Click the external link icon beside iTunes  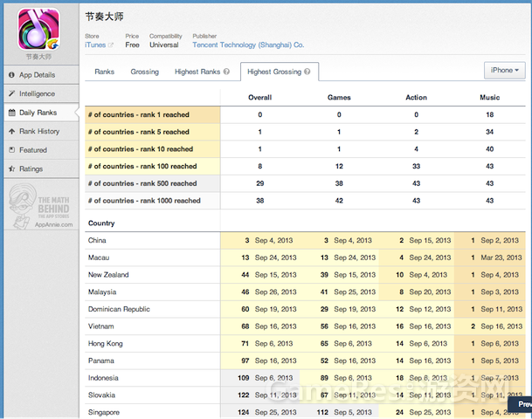click(x=111, y=45)
